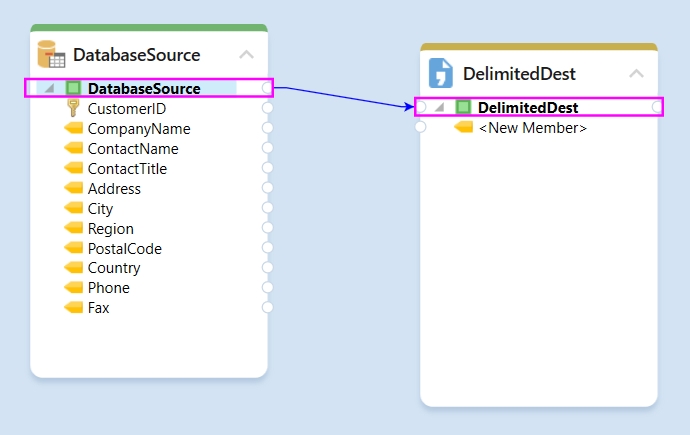Click the yellow Fax field icon

[x=73, y=308]
